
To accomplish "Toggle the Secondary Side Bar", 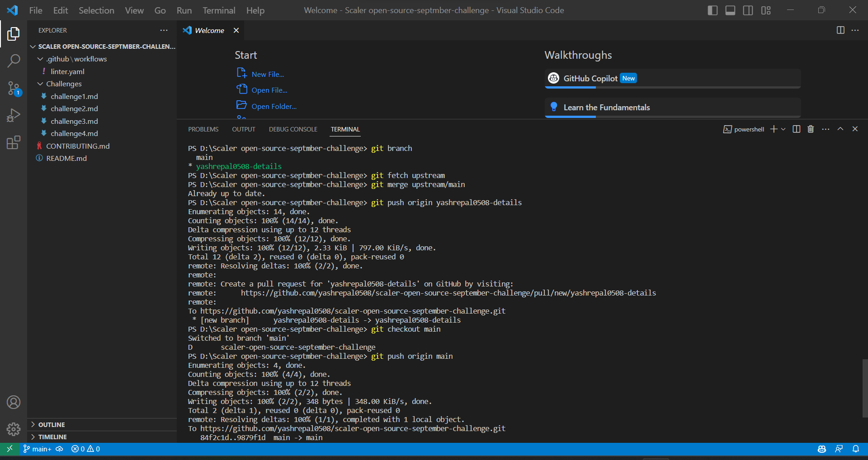I will tap(748, 10).
